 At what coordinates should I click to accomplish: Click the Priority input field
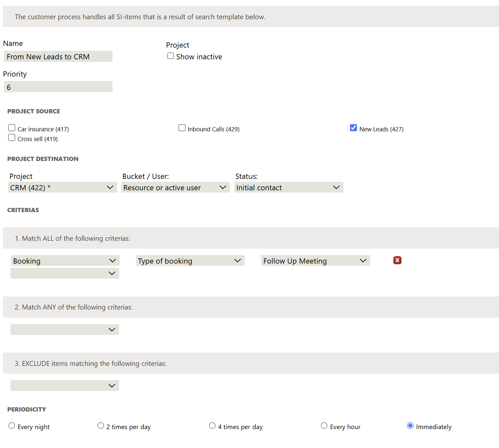(x=58, y=87)
